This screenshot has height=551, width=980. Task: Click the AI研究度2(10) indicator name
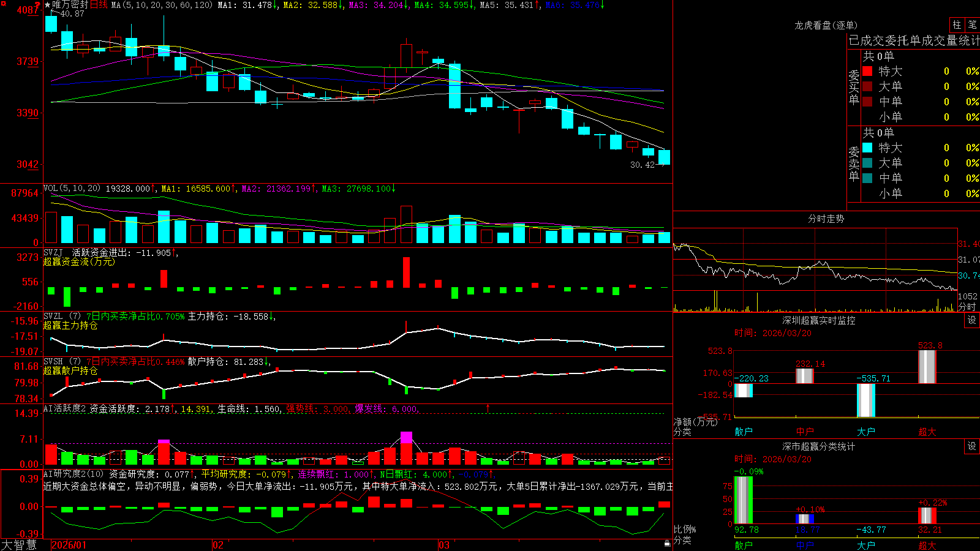74,474
